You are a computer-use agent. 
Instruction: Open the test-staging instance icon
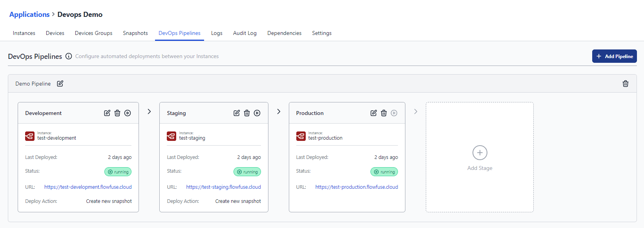[171, 136]
